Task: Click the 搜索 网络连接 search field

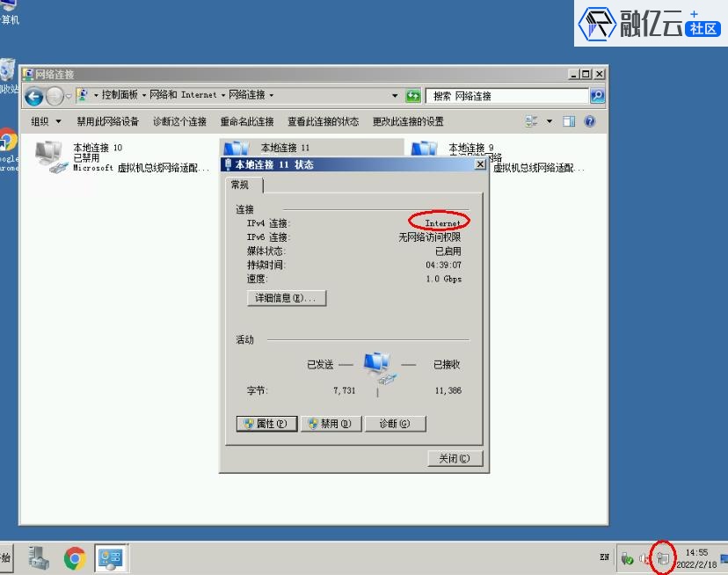Action: click(x=507, y=96)
